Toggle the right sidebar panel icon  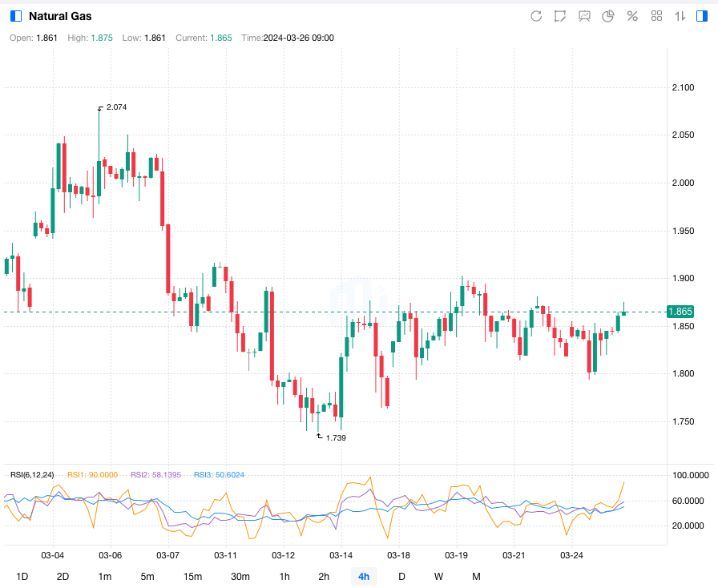[x=702, y=16]
